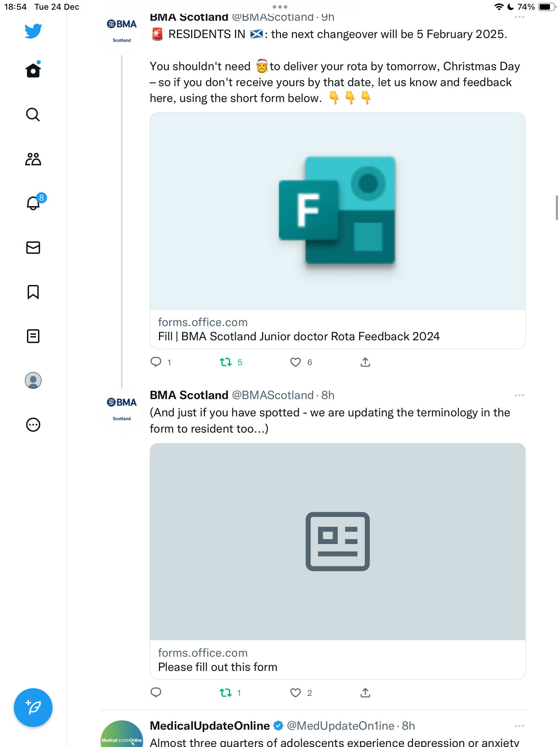
Task: Open the Messages envelope icon
Action: 33,248
